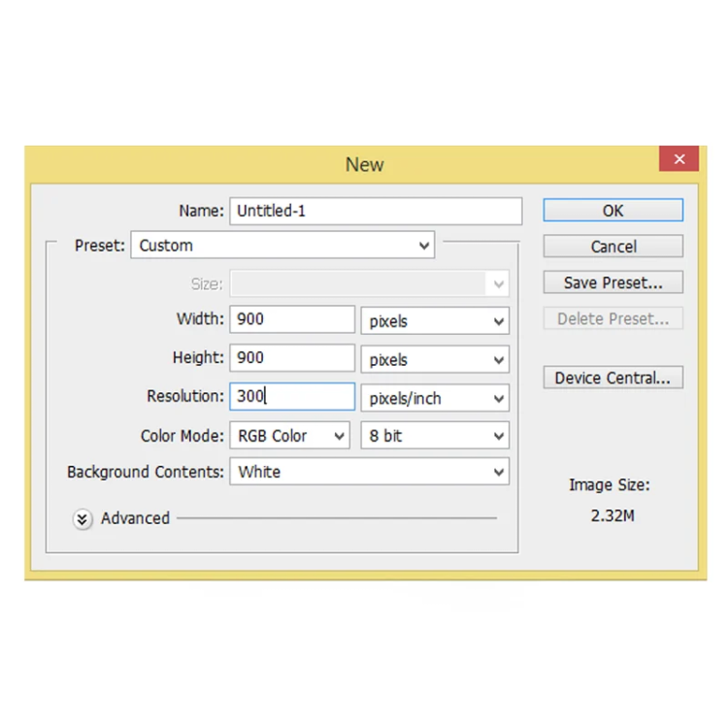The height and width of the screenshot is (728, 728).
Task: Open the Height units dropdown
Action: click(435, 359)
